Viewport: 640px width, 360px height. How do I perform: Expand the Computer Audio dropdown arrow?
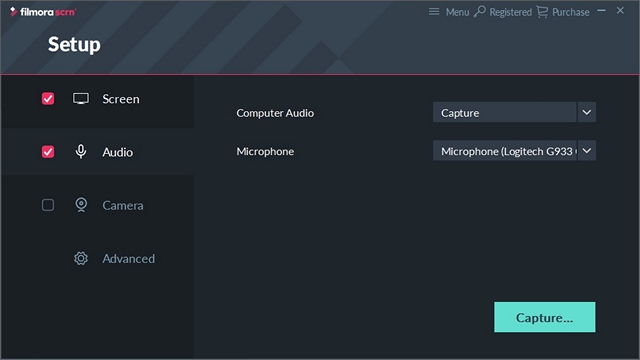(587, 112)
